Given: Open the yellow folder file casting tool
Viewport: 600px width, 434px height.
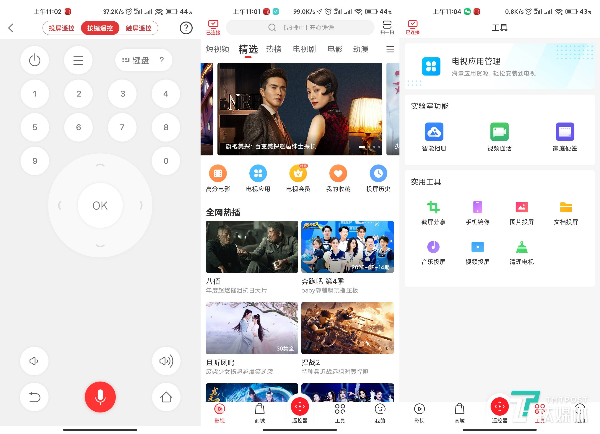Looking at the screenshot, I should [566, 207].
